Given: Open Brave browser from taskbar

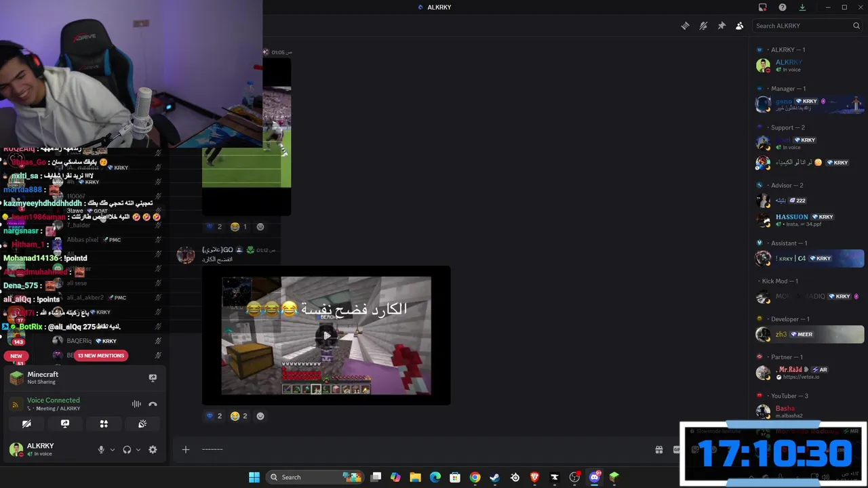Looking at the screenshot, I should coord(534,477).
